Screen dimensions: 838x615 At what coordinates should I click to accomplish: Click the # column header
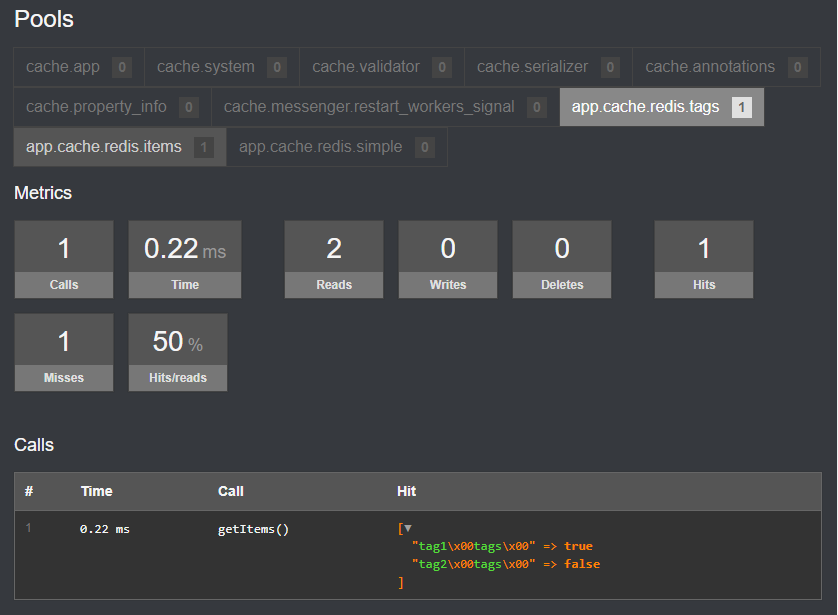29,491
